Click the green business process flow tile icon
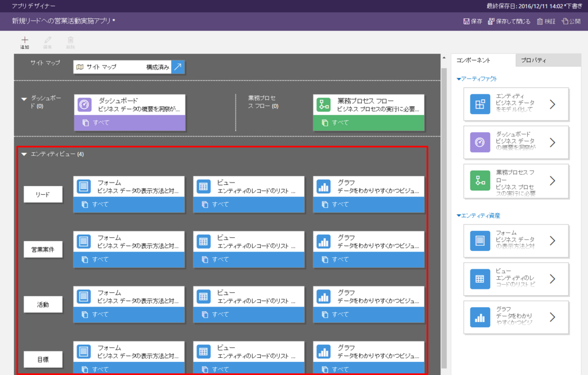 [324, 105]
